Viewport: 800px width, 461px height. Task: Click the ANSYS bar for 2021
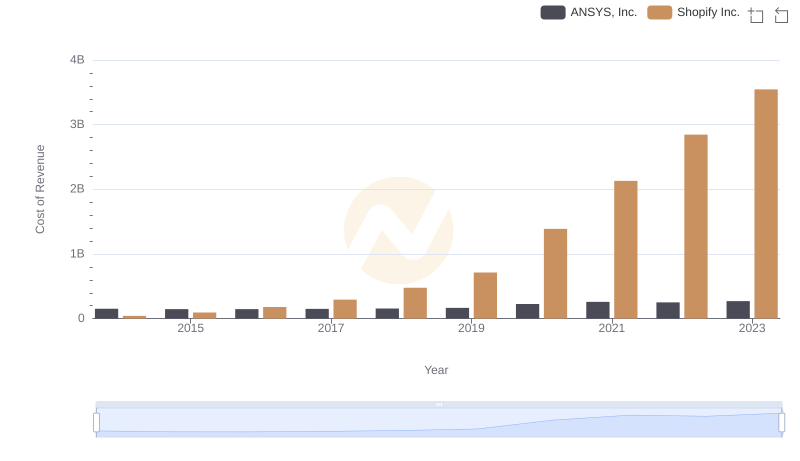[x=598, y=310]
